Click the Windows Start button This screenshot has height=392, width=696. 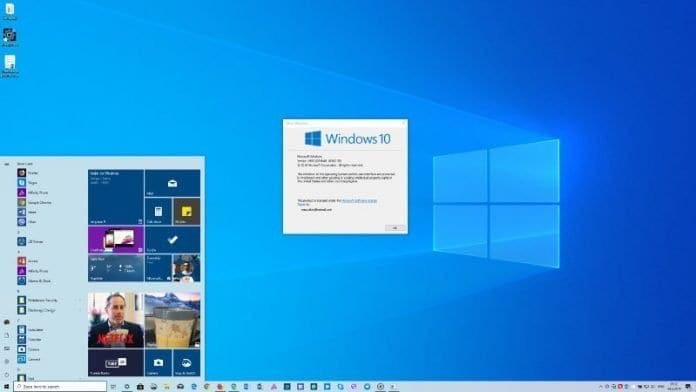coord(6,387)
